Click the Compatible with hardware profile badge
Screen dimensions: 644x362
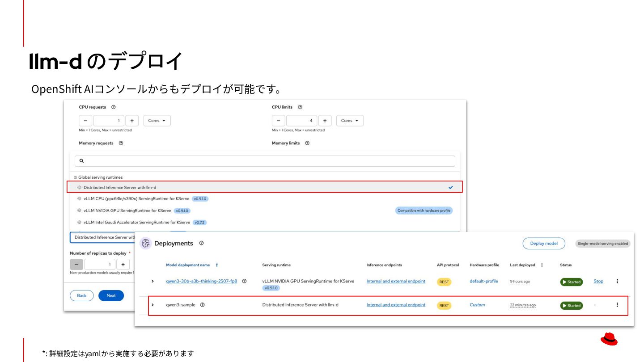pos(424,210)
